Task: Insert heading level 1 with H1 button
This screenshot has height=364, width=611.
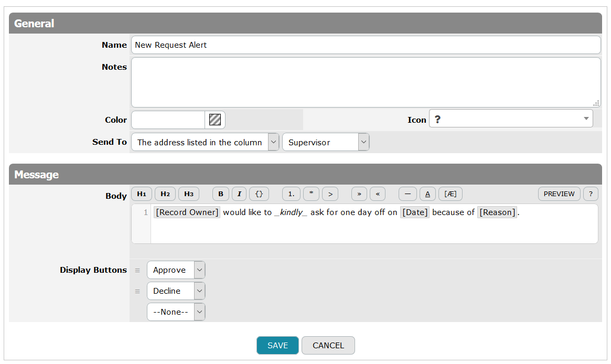Action: 142,194
